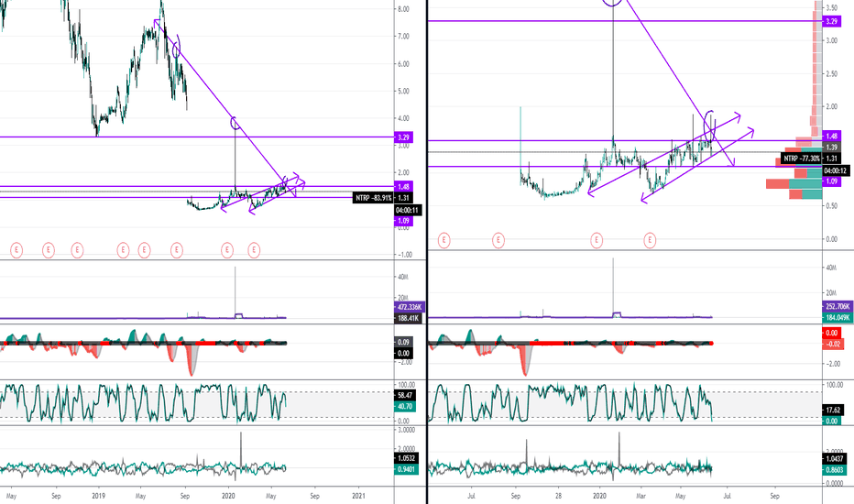Select the purple 3.29 price tag in right chart
The image size is (854, 504).
[x=831, y=21]
